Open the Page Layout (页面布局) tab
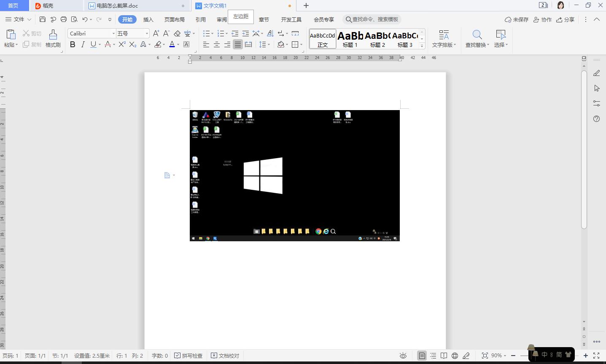The width and height of the screenshot is (606, 364). [x=174, y=19]
